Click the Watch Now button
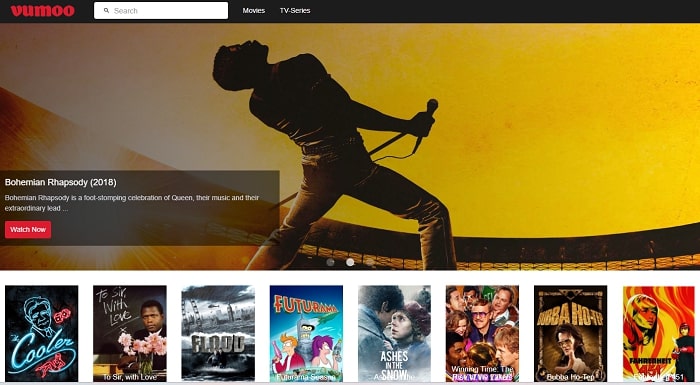This screenshot has height=385, width=700. pyautogui.click(x=28, y=230)
